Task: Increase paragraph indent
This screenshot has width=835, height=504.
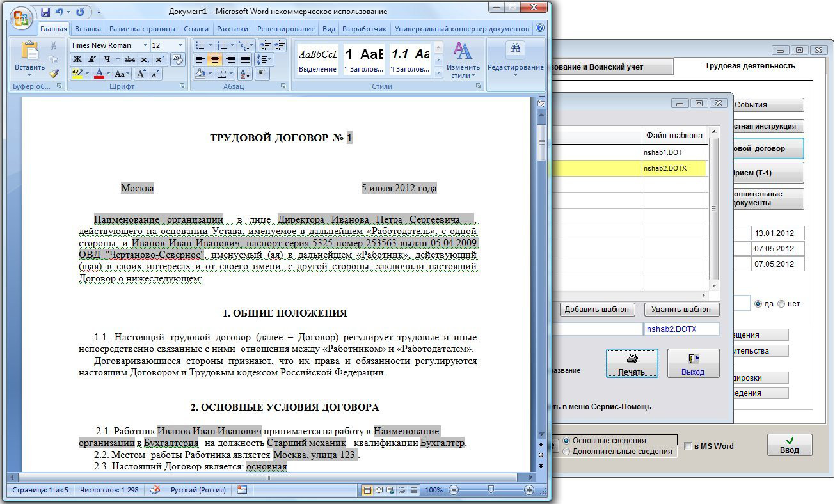Action: [280, 45]
